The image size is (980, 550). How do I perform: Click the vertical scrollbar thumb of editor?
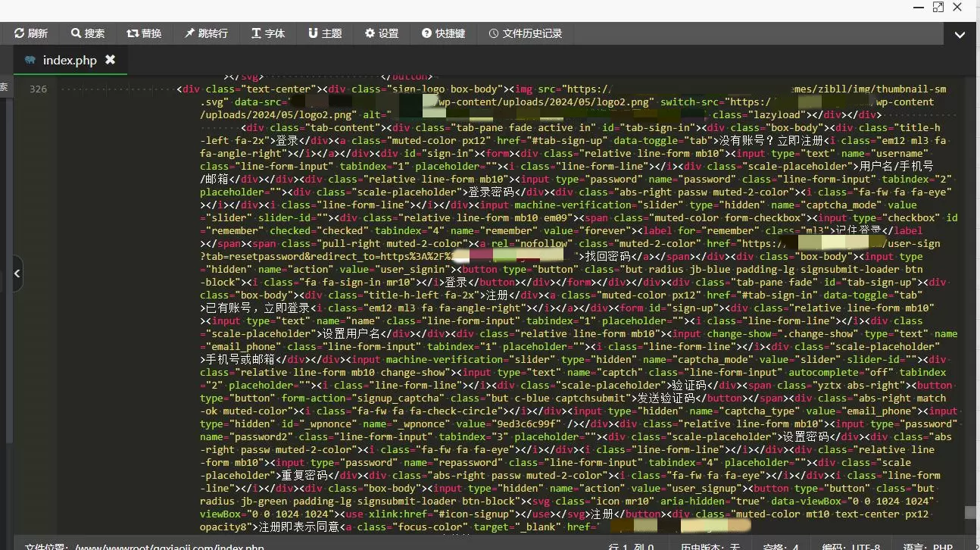pyautogui.click(x=970, y=513)
